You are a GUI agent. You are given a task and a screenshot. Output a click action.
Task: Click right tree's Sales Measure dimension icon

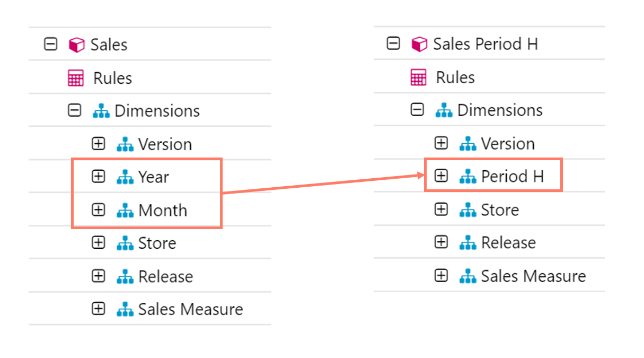click(467, 276)
